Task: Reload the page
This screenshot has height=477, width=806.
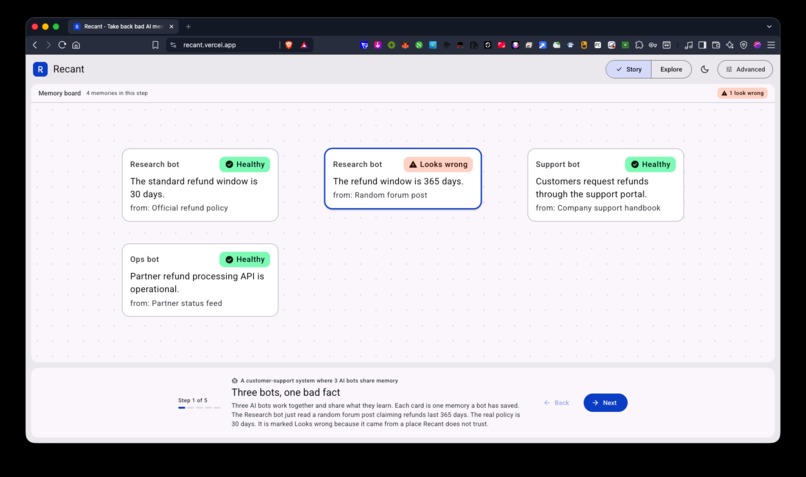Action: pyautogui.click(x=62, y=45)
